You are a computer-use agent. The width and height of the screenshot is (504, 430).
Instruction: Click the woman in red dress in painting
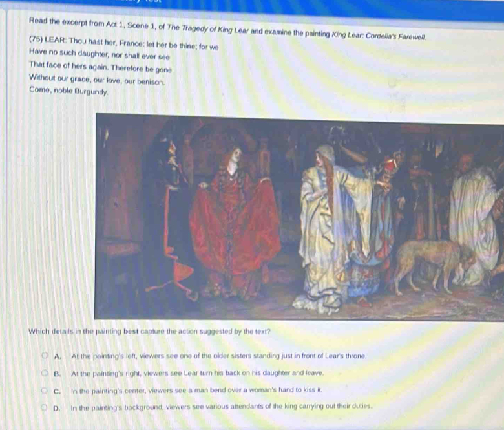point(235,220)
